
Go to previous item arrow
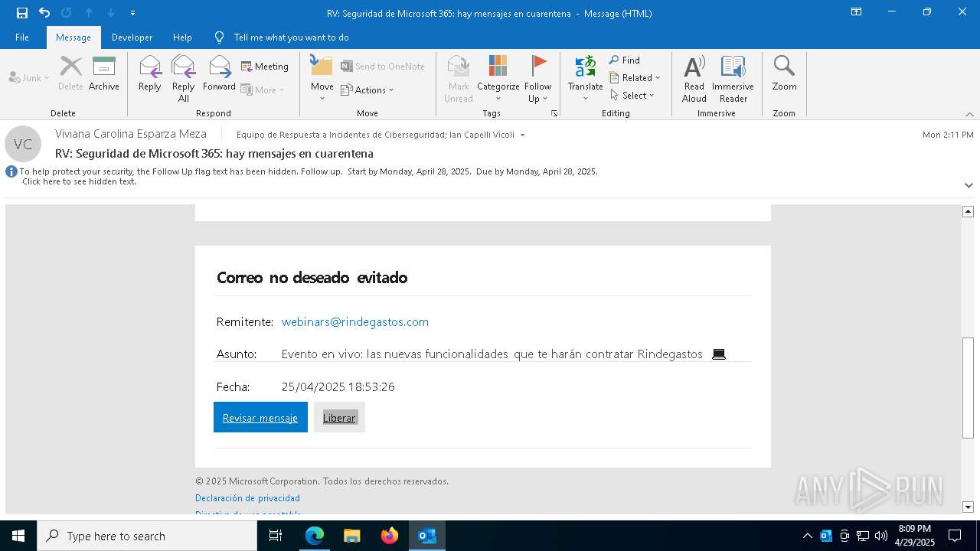pos(89,13)
